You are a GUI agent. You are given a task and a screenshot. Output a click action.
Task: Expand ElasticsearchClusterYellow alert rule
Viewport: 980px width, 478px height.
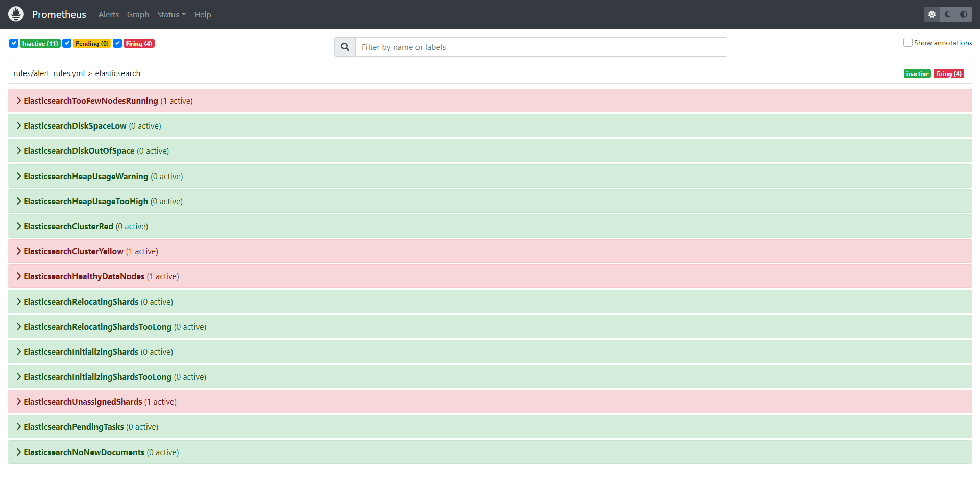[x=490, y=251]
